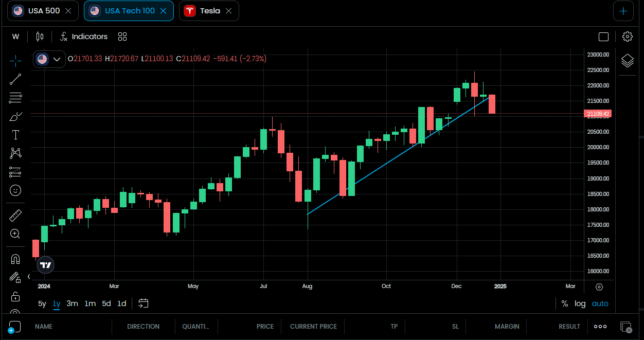Open the Fibonacci retracement tool
This screenshot has width=644, height=340.
tap(15, 98)
